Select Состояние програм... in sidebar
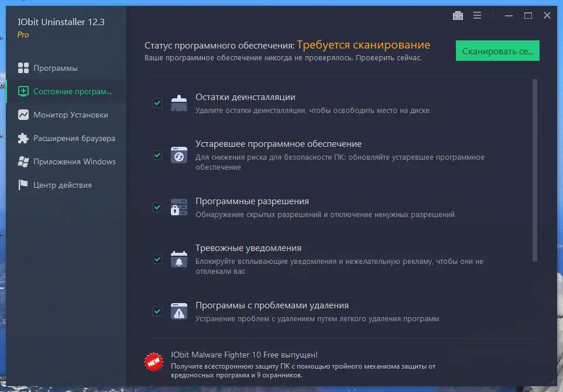Screen dimensions: 563x392 [x=67, y=91]
